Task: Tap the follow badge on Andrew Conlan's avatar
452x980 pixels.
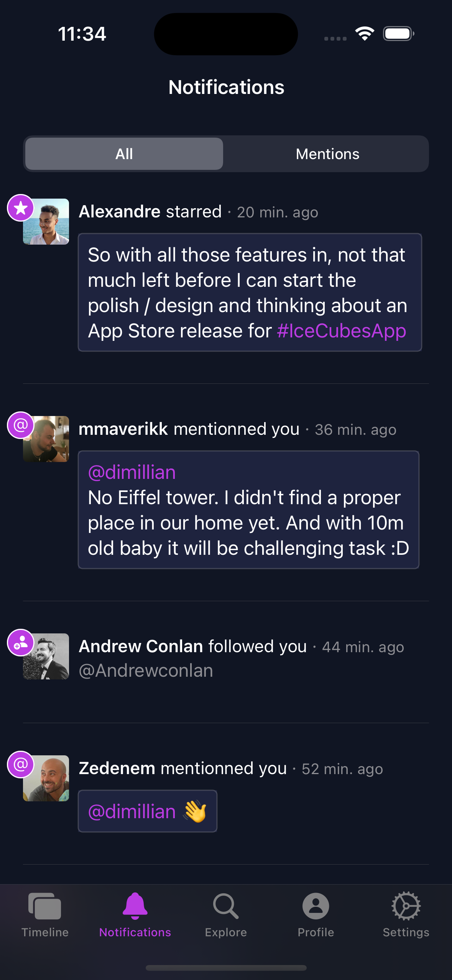Action: click(21, 643)
